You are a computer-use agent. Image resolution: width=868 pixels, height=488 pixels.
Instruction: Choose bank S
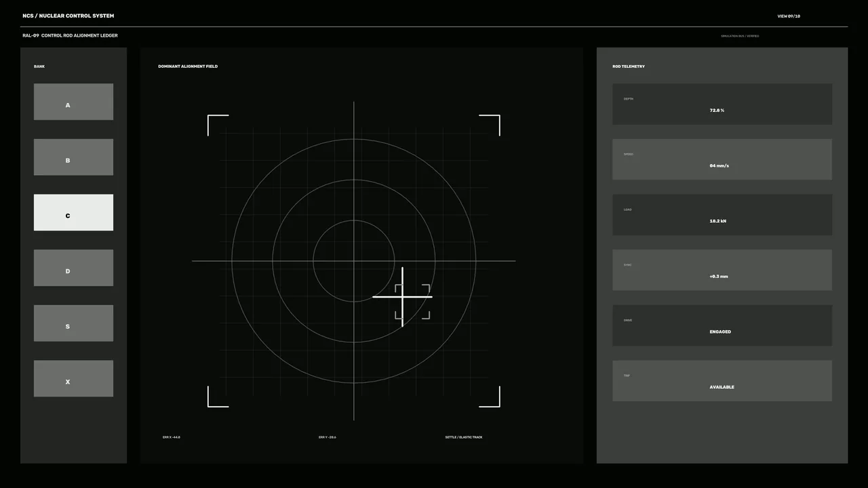click(73, 323)
